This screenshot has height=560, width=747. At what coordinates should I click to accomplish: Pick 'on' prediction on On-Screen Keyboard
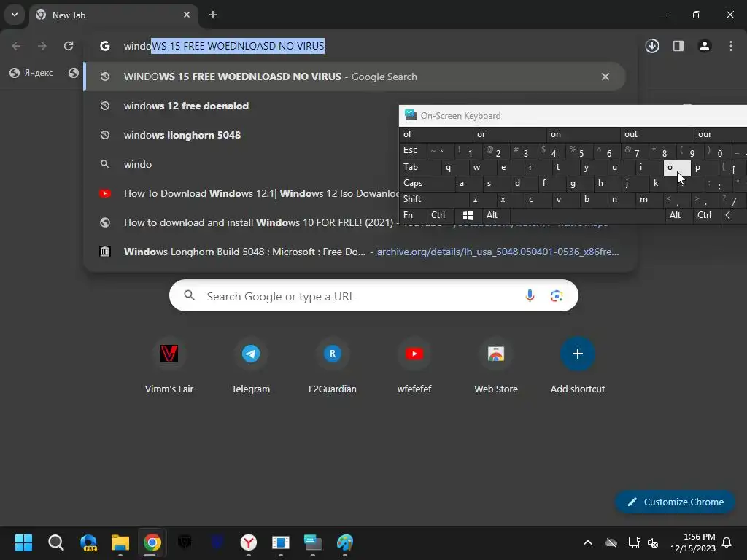pos(583,134)
